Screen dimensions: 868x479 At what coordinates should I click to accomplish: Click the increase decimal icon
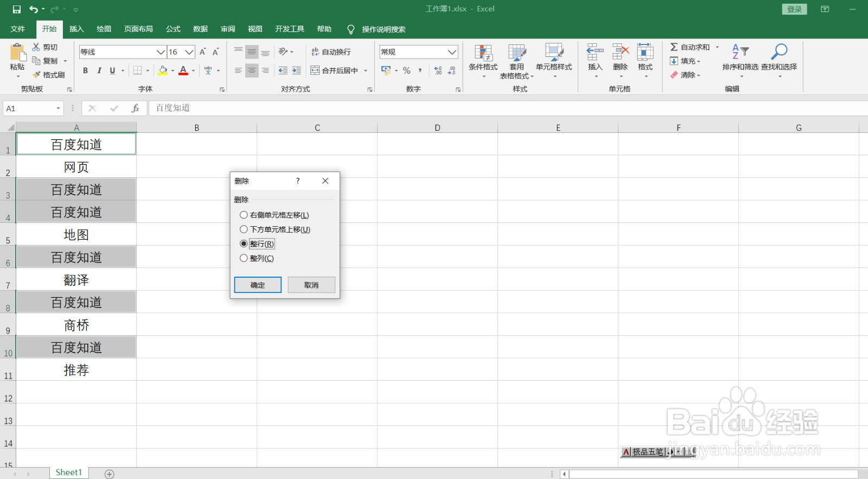(438, 71)
